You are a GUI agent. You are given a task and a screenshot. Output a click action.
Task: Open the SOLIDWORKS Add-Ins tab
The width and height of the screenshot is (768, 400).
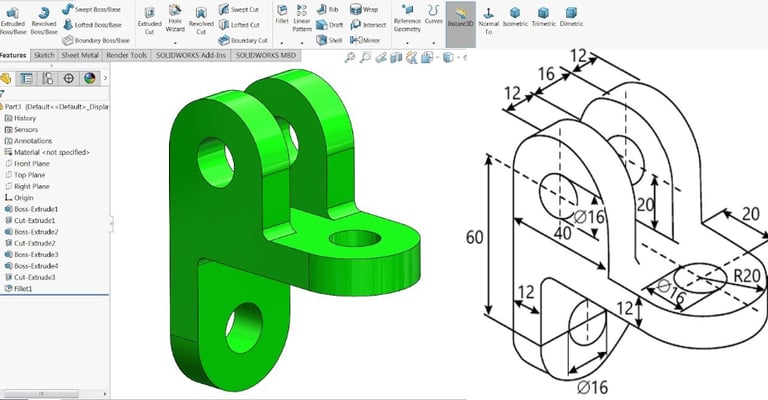[191, 55]
